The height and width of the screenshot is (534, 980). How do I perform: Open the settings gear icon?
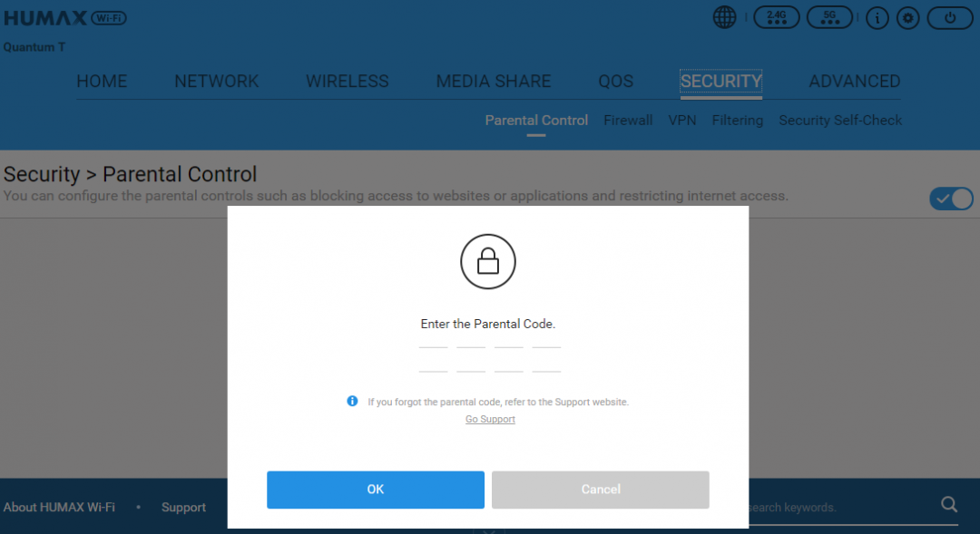(907, 18)
